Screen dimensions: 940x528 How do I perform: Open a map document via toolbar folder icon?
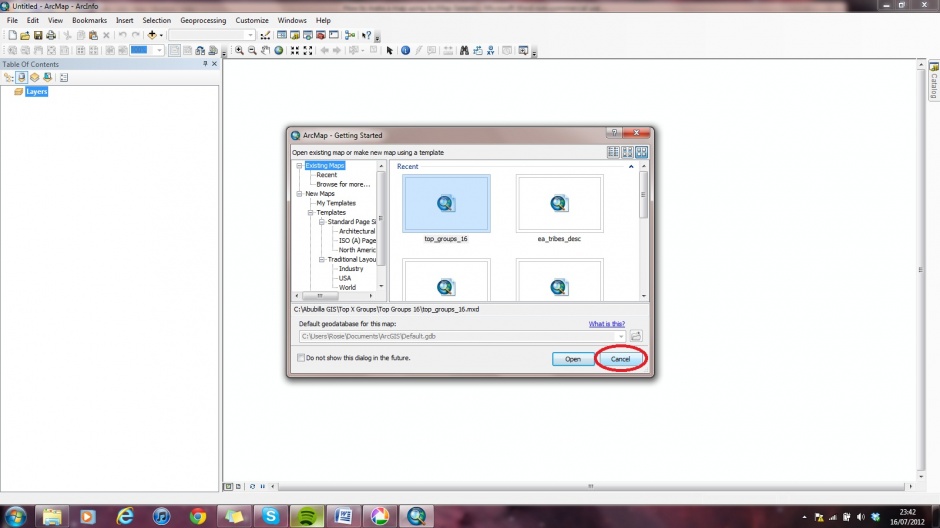pyautogui.click(x=25, y=35)
